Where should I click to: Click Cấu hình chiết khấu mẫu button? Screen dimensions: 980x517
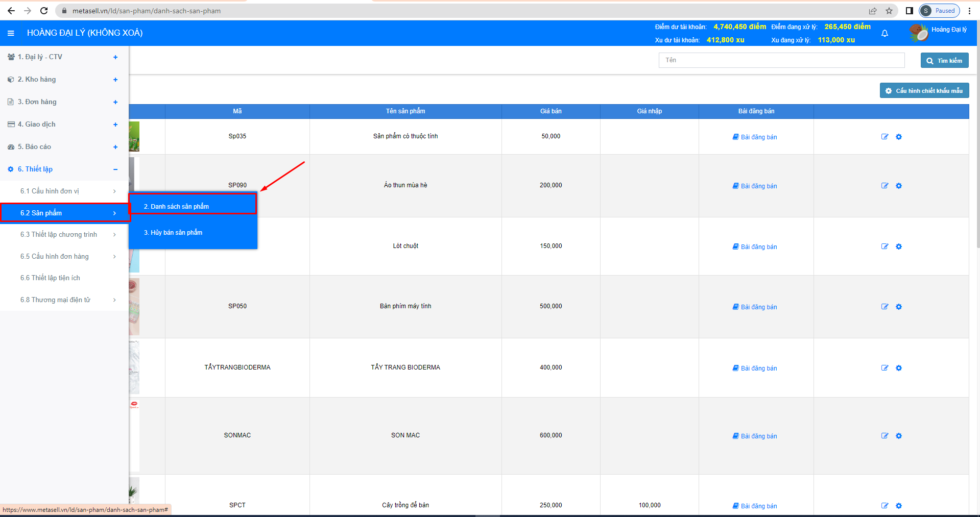coord(924,91)
